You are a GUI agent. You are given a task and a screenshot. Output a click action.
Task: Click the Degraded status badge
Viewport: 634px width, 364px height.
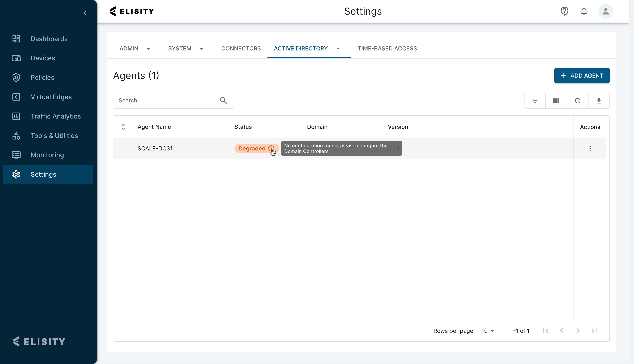[256, 148]
